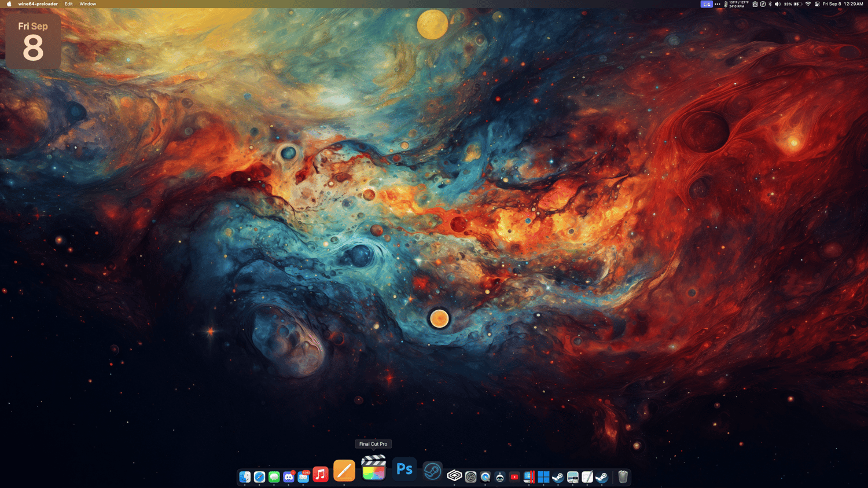Open Control Center from the menu bar

pos(817,4)
